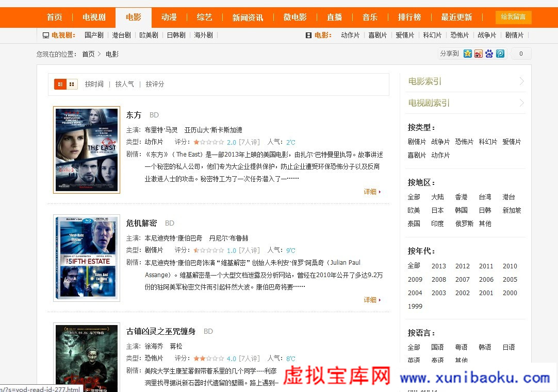Click the Tencent Weibo share icon
Image resolution: width=558 pixels, height=392 pixels.
500,54
